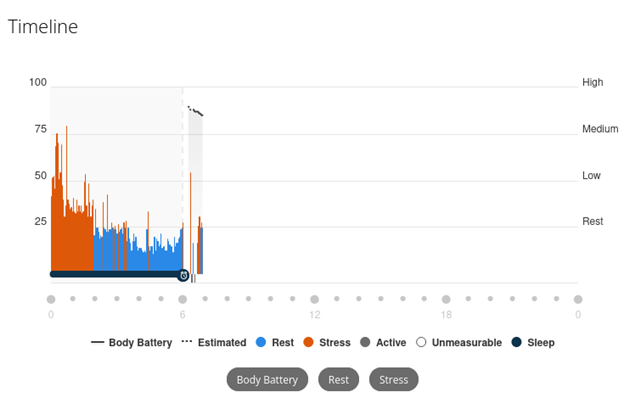Click the sleep end marker icon on chart

[x=183, y=275]
